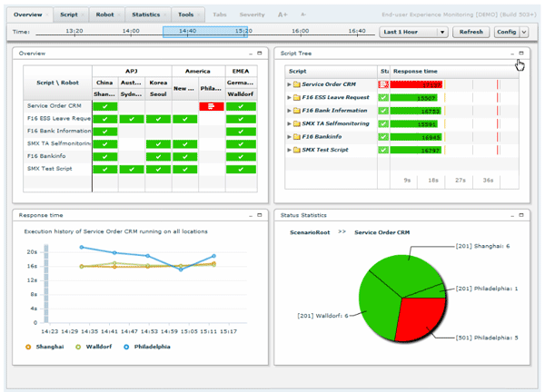Click the A+ increase font size icon

pos(282,15)
